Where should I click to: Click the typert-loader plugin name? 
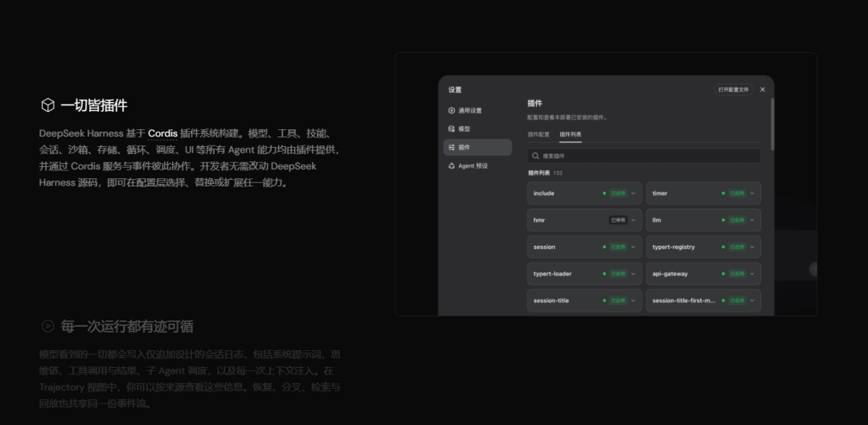pyautogui.click(x=552, y=274)
